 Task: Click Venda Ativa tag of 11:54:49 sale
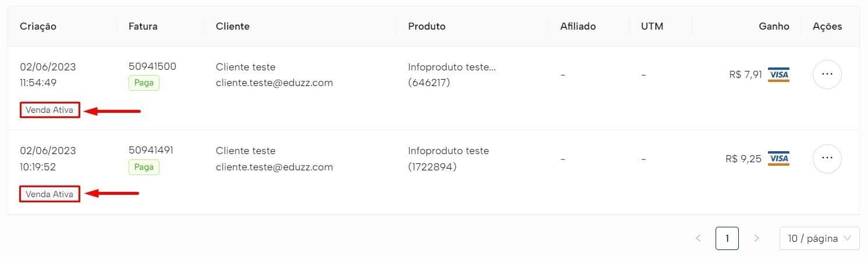click(49, 110)
